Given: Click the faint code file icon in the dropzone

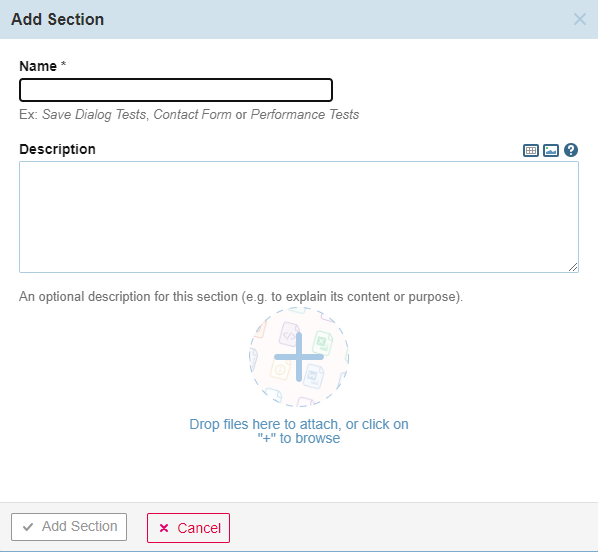Looking at the screenshot, I should coord(289,335).
